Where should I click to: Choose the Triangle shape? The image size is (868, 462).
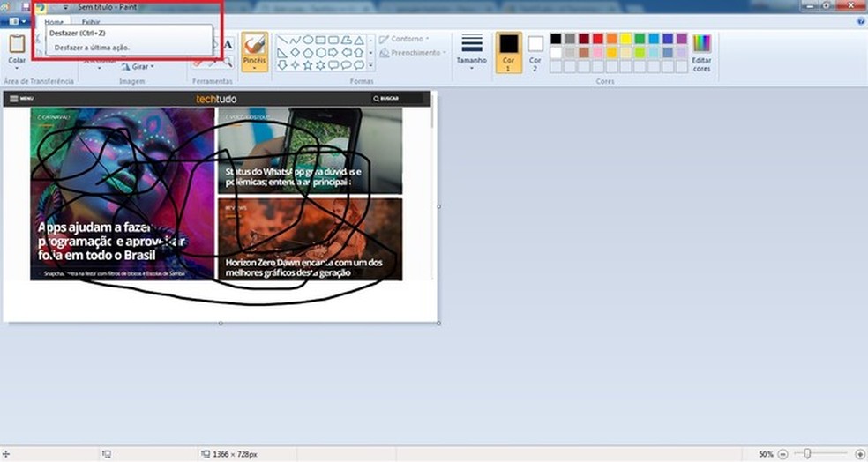(359, 40)
